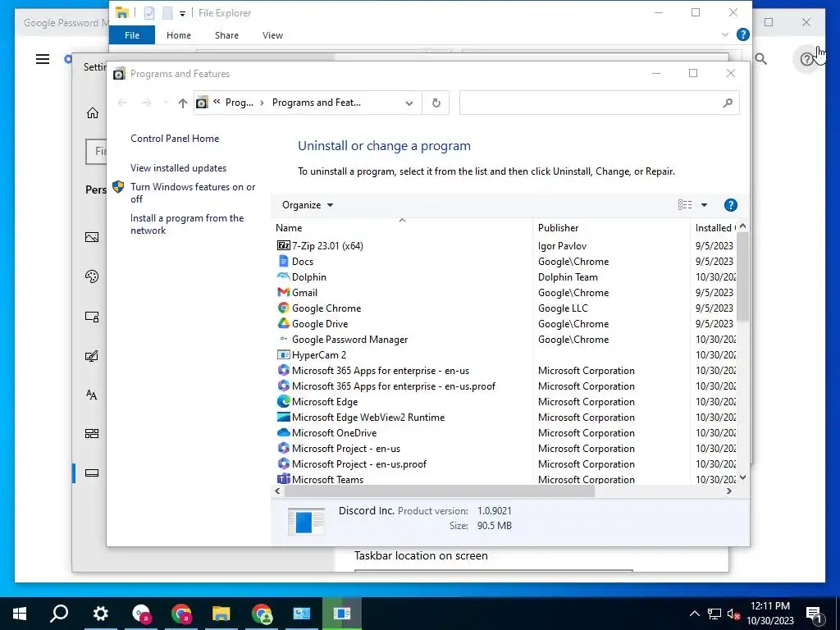Click the Google Chrome icon in program list
840x630 pixels.
point(283,308)
